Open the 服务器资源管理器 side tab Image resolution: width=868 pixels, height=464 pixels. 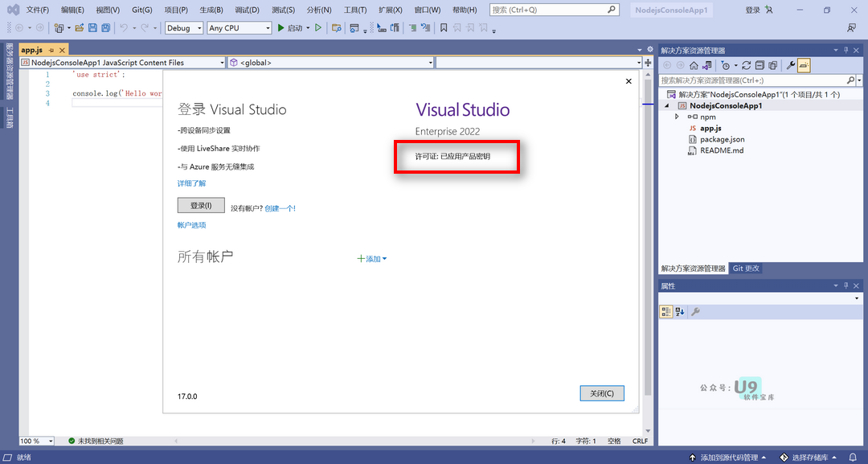[x=10, y=71]
